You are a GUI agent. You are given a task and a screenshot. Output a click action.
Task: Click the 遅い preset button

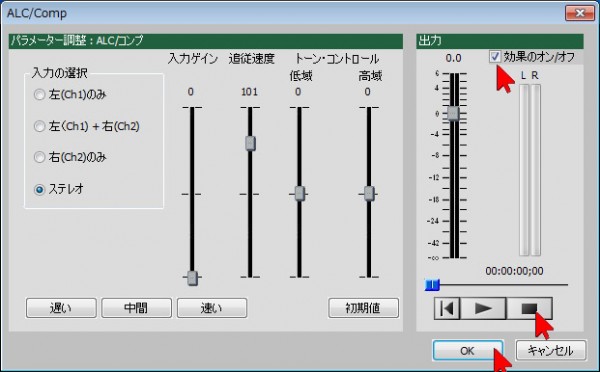click(x=61, y=308)
